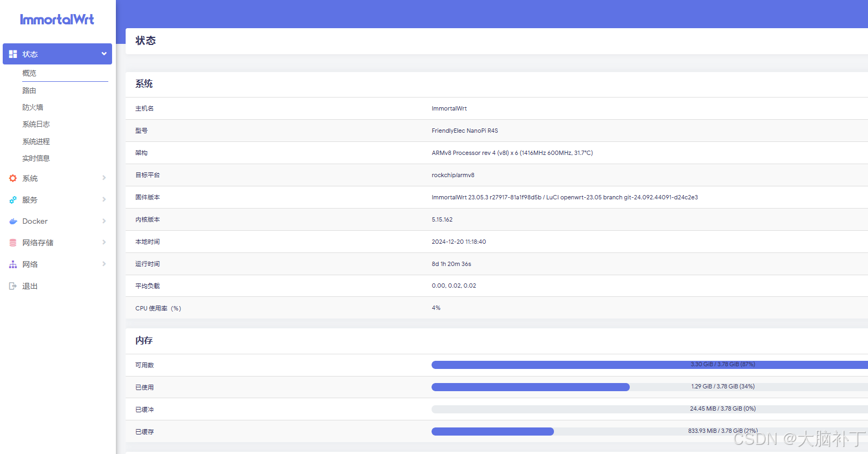Open the 系统日志 system log page
Image resolution: width=868 pixels, height=454 pixels.
pos(36,124)
